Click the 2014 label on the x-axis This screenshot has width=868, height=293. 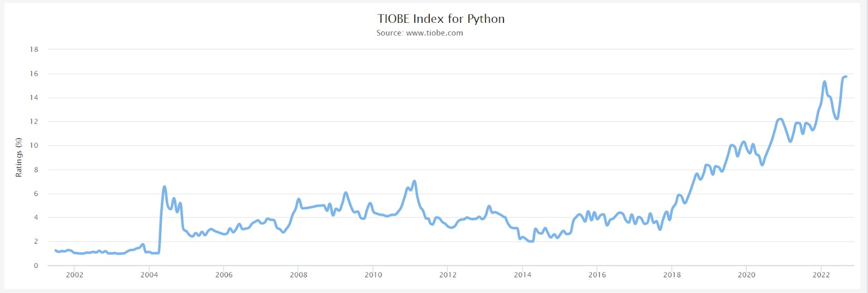click(x=522, y=275)
